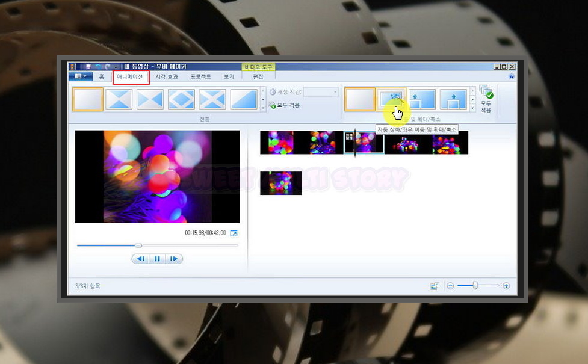This screenshot has height=364, width=588.
Task: Apply the diagonal wipe transition
Action: pos(243,99)
